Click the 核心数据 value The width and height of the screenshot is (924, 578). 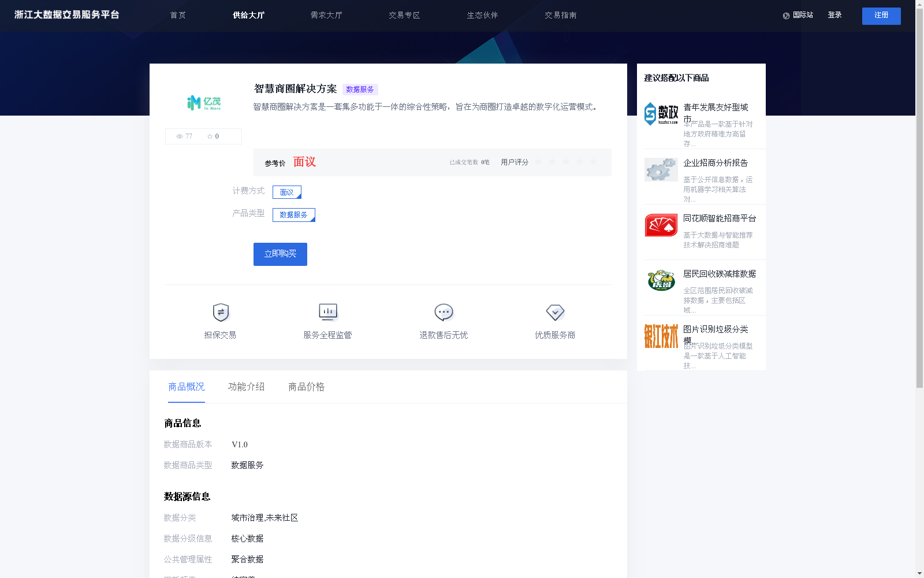click(x=247, y=539)
